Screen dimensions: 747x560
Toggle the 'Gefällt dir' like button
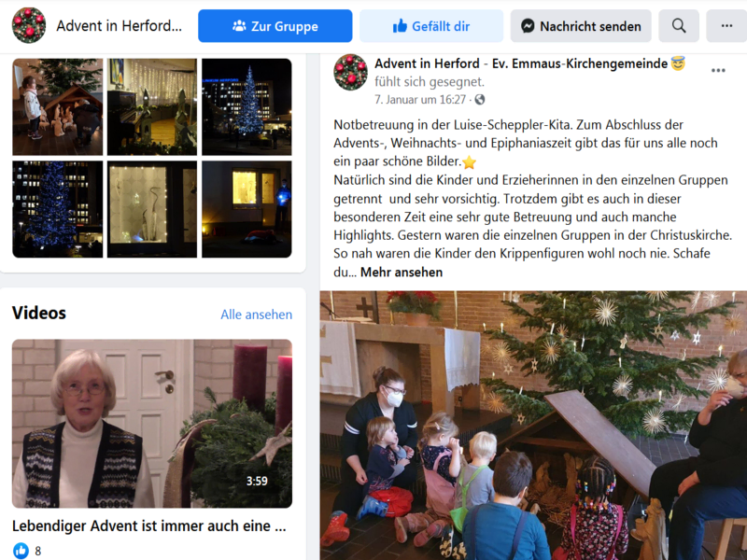pos(431,26)
